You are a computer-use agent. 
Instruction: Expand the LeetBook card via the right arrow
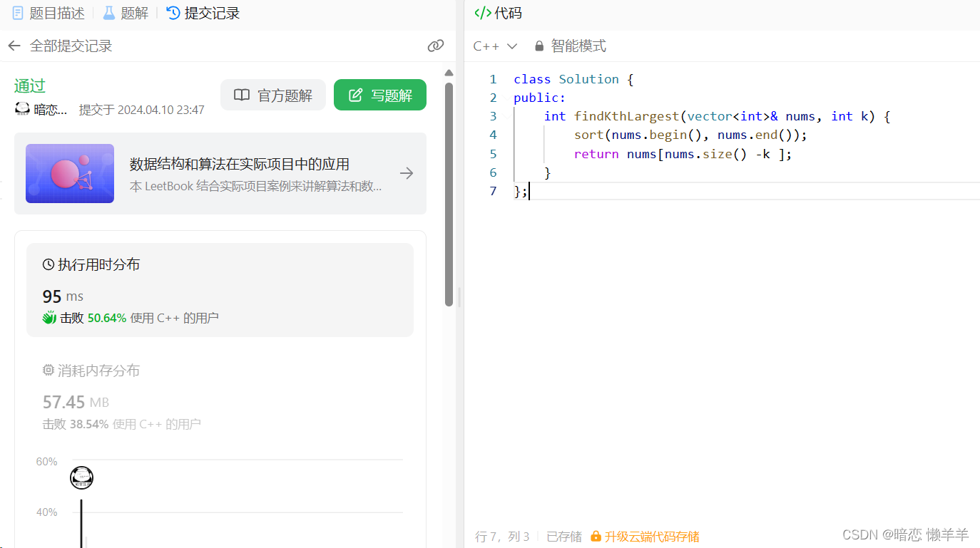point(407,172)
